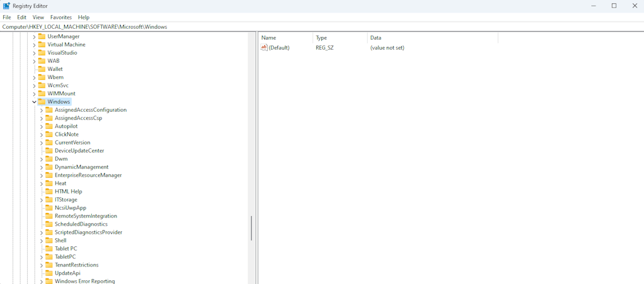Click the TenantRestrictions folder icon
The height and width of the screenshot is (284, 644).
pos(49,265)
